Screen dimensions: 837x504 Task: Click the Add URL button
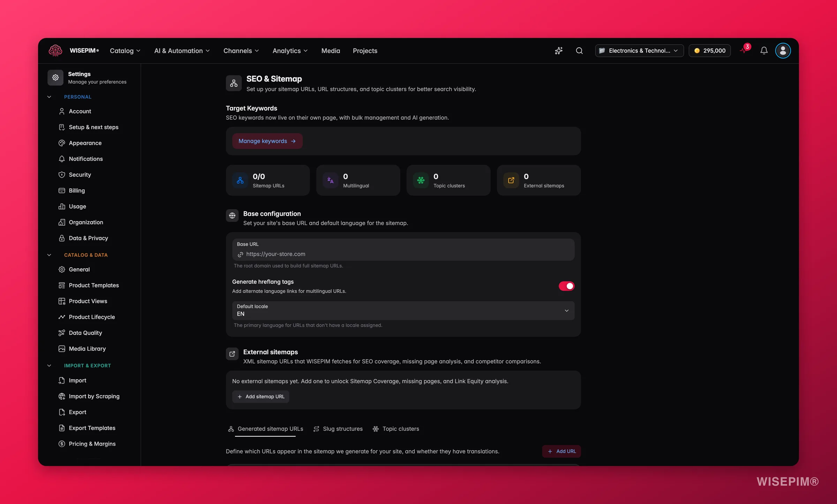561,451
